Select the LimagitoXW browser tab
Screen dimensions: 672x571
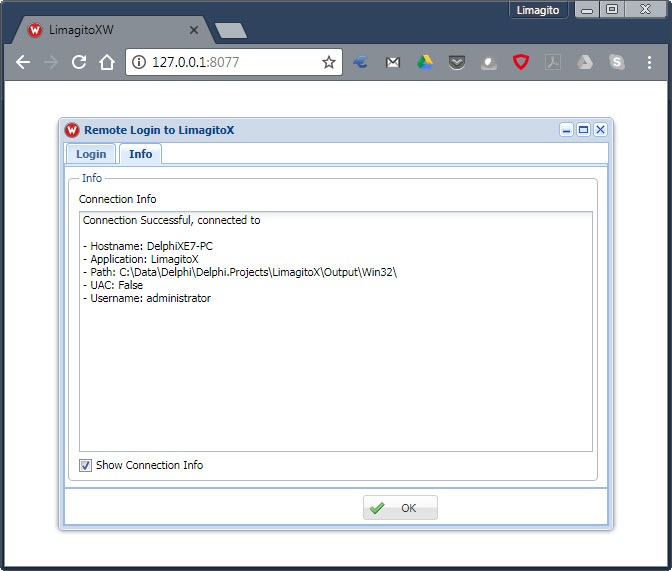coord(111,30)
